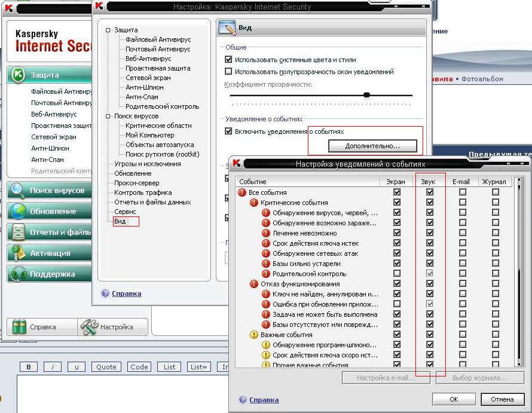Click the red icon beside Задача не может быть выполнена
Image resolution: width=532 pixels, height=413 pixels.
pyautogui.click(x=265, y=314)
